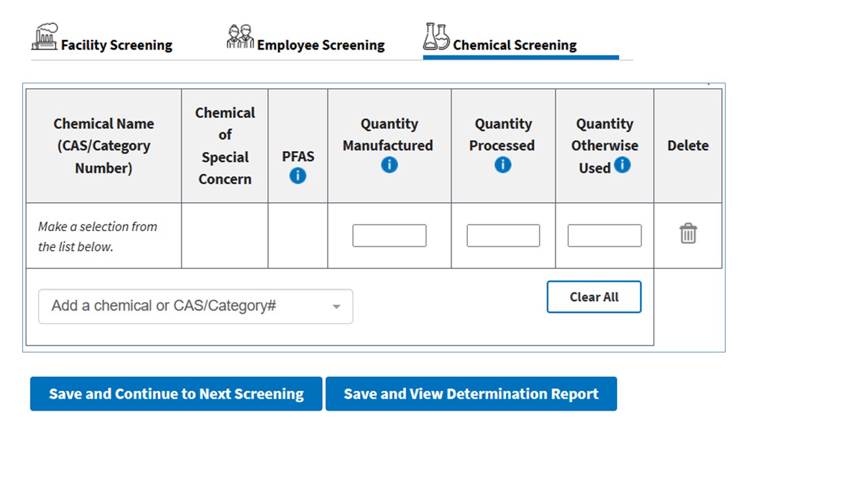Click the Quantity Otherwise Used input box
Viewport: 868px width, 488px height.
[604, 235]
